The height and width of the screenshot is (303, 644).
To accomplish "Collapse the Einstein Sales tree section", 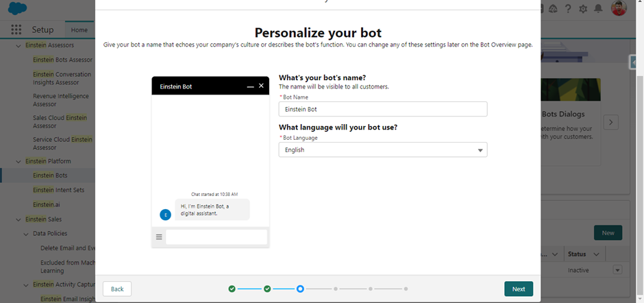I will click(18, 219).
